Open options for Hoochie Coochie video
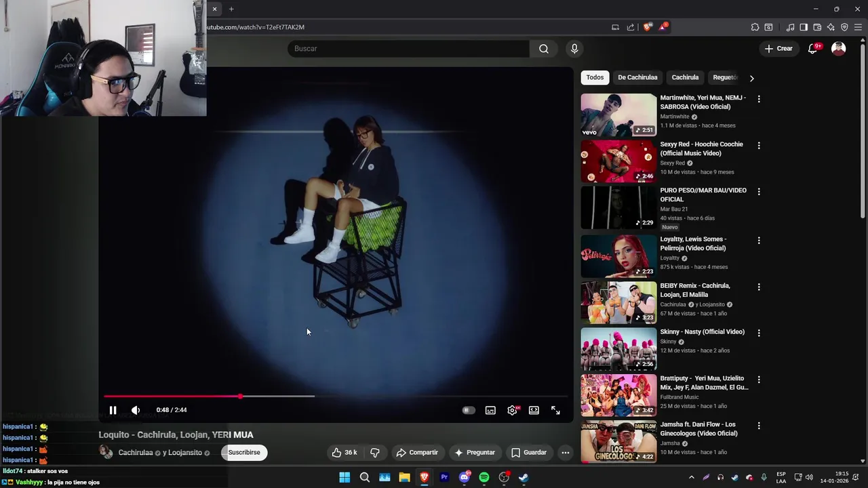 click(759, 146)
